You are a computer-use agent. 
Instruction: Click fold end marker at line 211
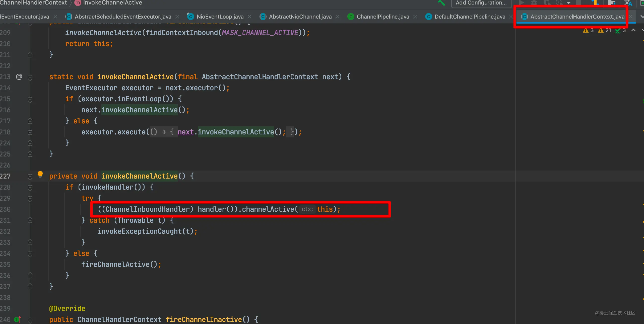point(30,55)
